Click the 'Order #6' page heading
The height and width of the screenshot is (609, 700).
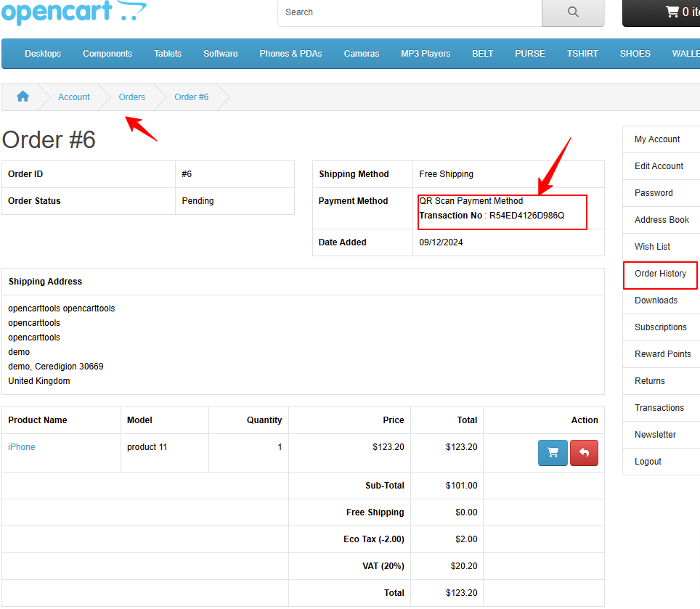coord(49,139)
